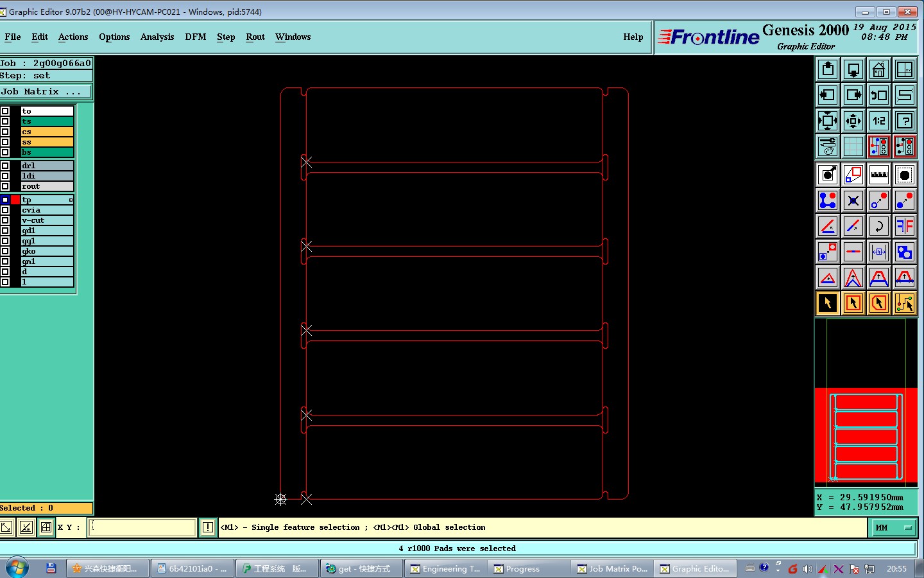Toggle visibility checkbox for layer v-cut
The height and width of the screenshot is (578, 924).
[5, 220]
